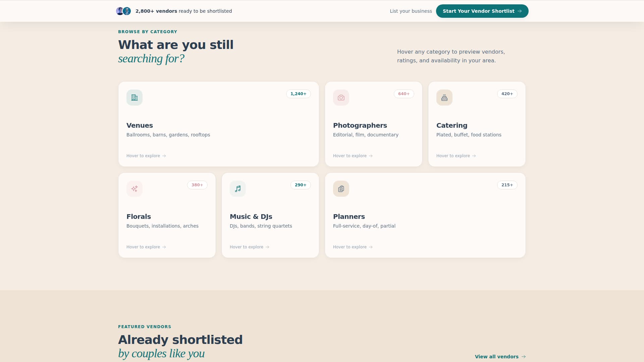
Task: Open the Florals category title
Action: coord(139,217)
